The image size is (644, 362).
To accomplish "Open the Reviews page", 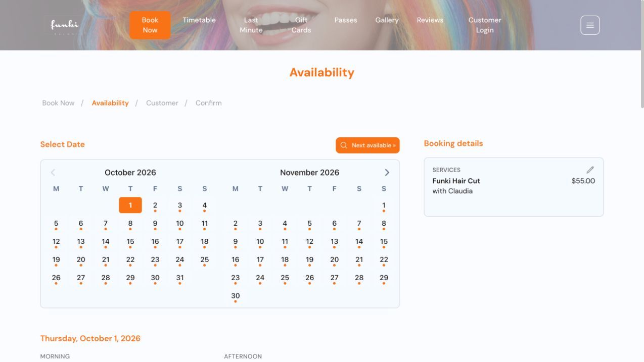I will pos(430,20).
